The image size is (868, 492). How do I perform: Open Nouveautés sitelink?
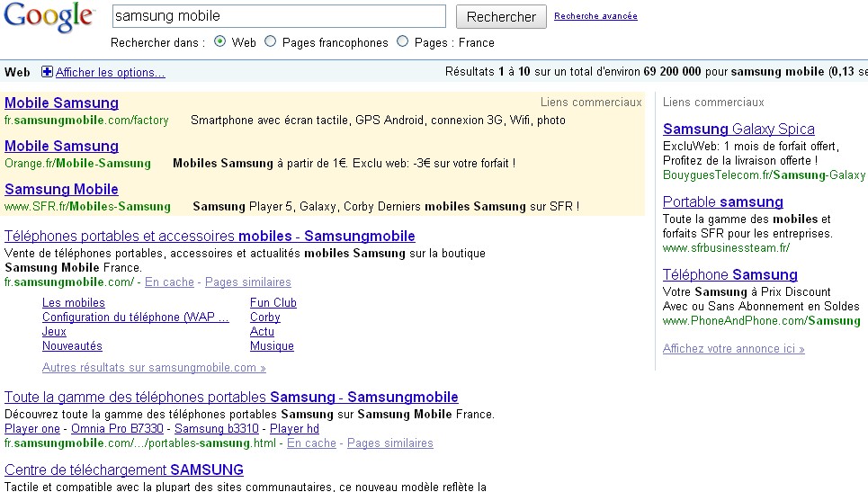pos(73,346)
